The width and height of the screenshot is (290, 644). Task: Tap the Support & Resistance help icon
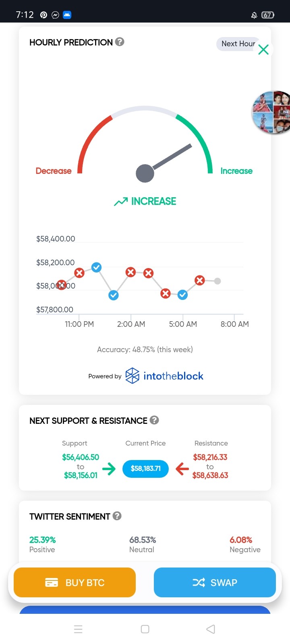point(154,420)
